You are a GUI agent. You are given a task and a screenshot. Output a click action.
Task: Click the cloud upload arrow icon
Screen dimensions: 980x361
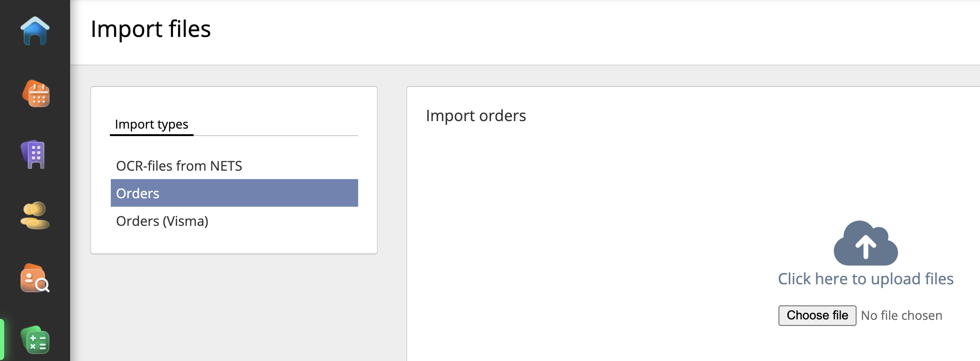pyautogui.click(x=865, y=243)
